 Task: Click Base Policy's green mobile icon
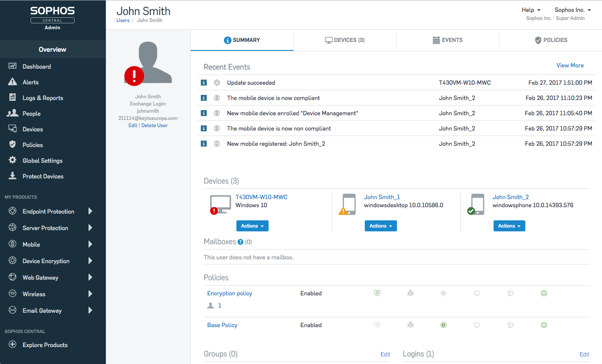pos(444,325)
